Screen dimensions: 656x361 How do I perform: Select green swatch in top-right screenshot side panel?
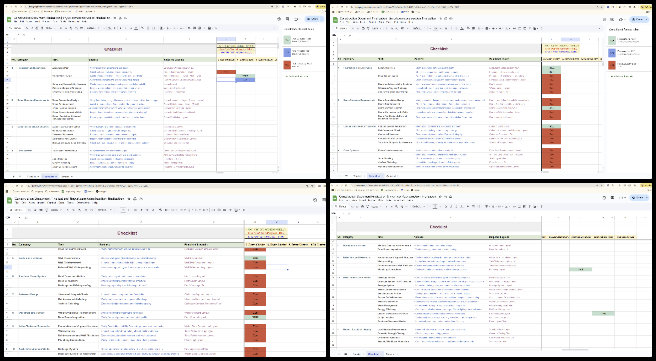612,40
